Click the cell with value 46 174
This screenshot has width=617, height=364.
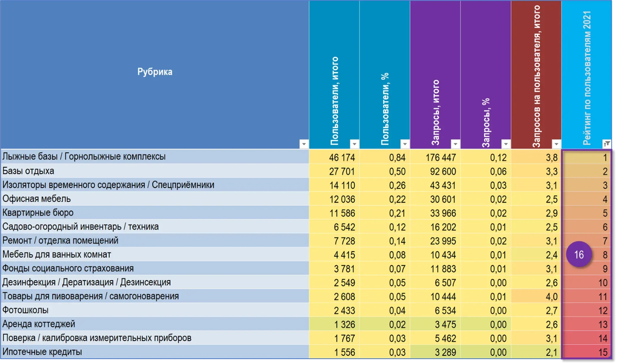pos(334,157)
